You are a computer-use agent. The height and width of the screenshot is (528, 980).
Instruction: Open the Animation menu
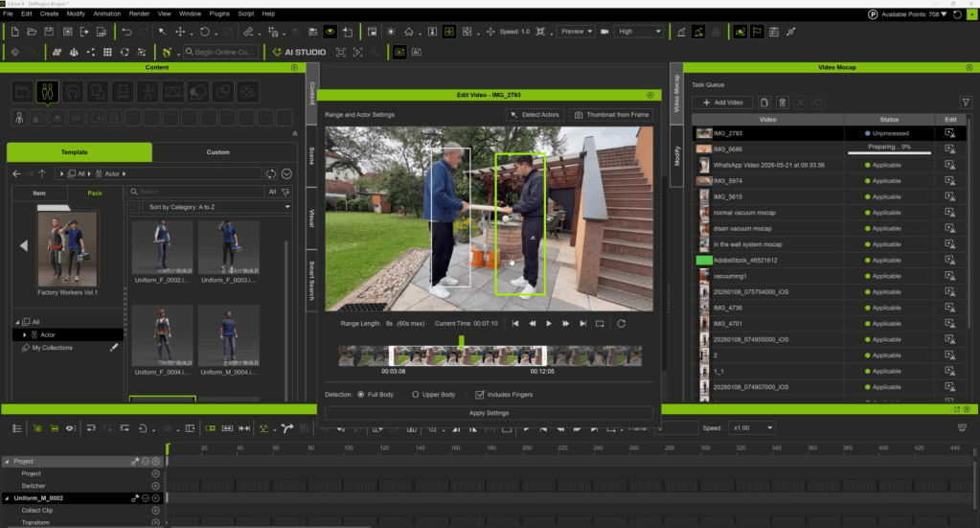[x=107, y=13]
